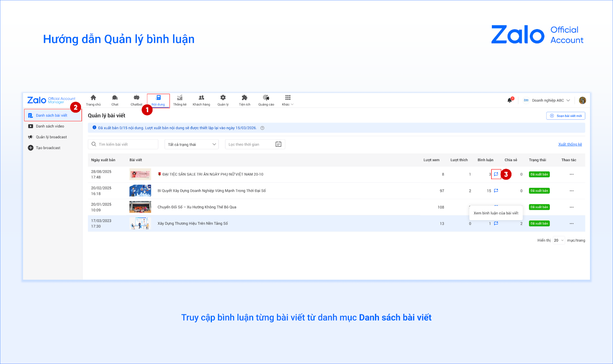Image resolution: width=613 pixels, height=364 pixels.
Task: Open the Quản lý gear icon
Action: [x=223, y=98]
